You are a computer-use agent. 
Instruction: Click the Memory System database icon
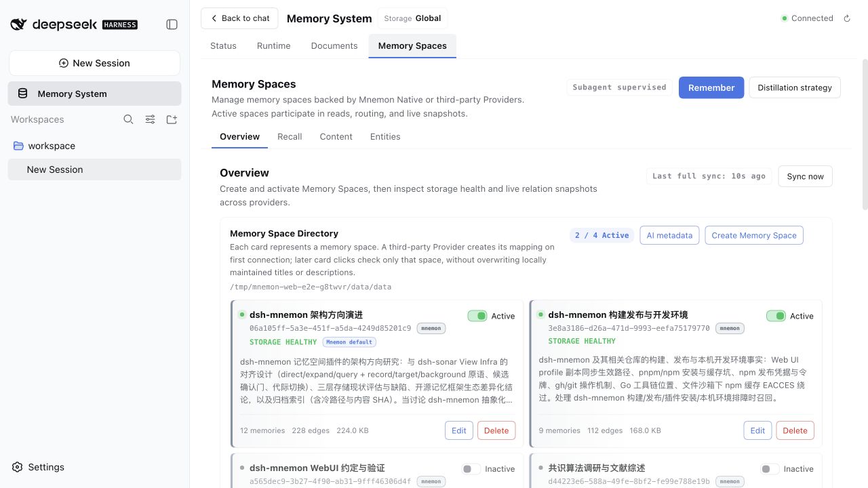pos(22,94)
